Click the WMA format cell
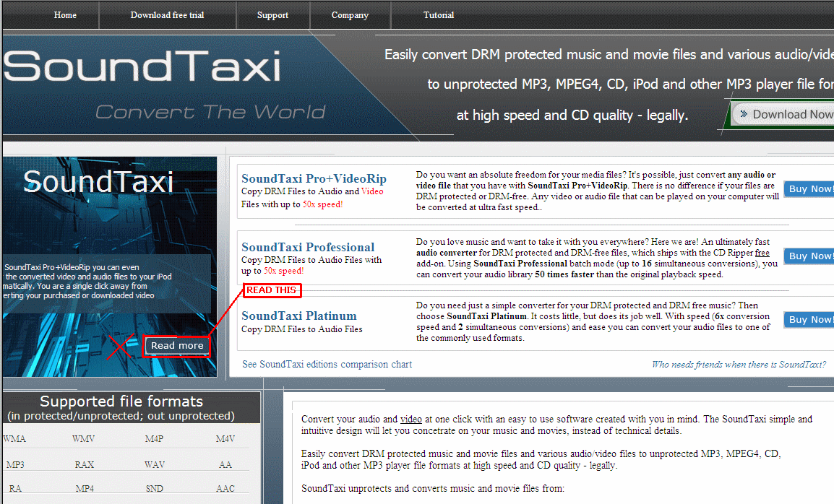 (x=14, y=438)
